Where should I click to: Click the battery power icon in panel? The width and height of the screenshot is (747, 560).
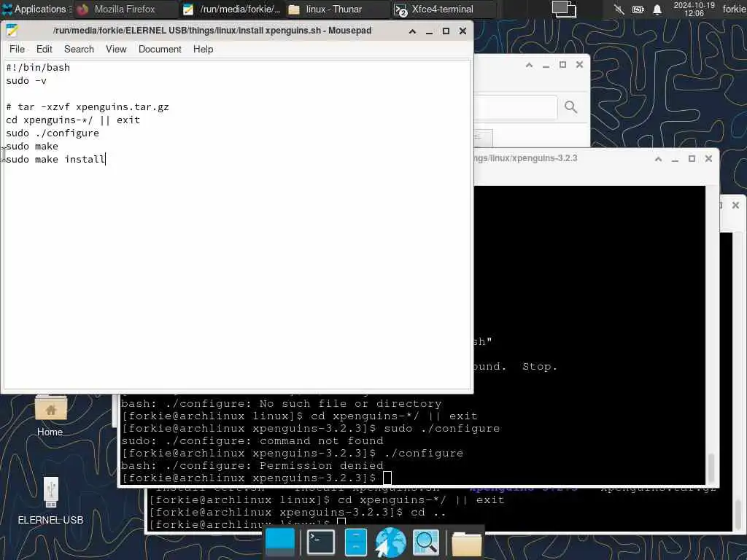click(638, 9)
